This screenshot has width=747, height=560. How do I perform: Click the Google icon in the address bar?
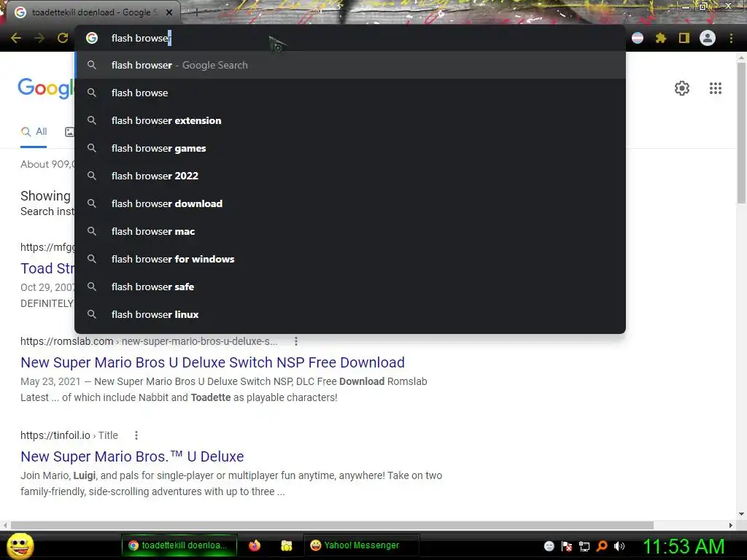(92, 38)
